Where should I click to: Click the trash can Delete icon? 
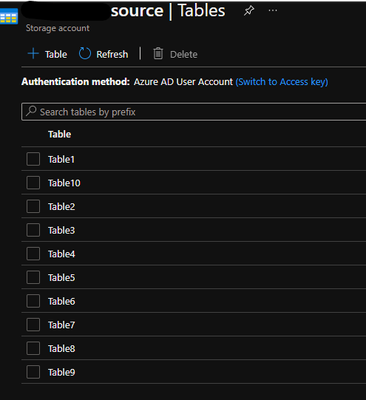(158, 53)
